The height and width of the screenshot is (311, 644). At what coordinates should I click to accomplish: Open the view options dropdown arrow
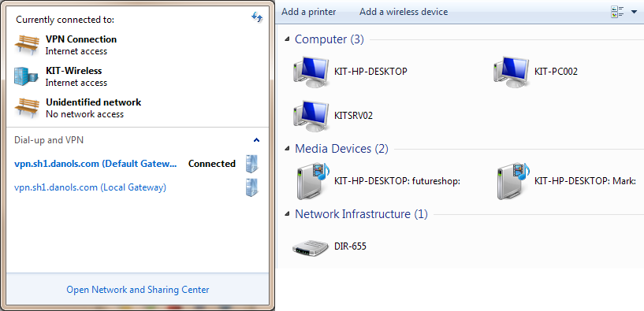[634, 13]
